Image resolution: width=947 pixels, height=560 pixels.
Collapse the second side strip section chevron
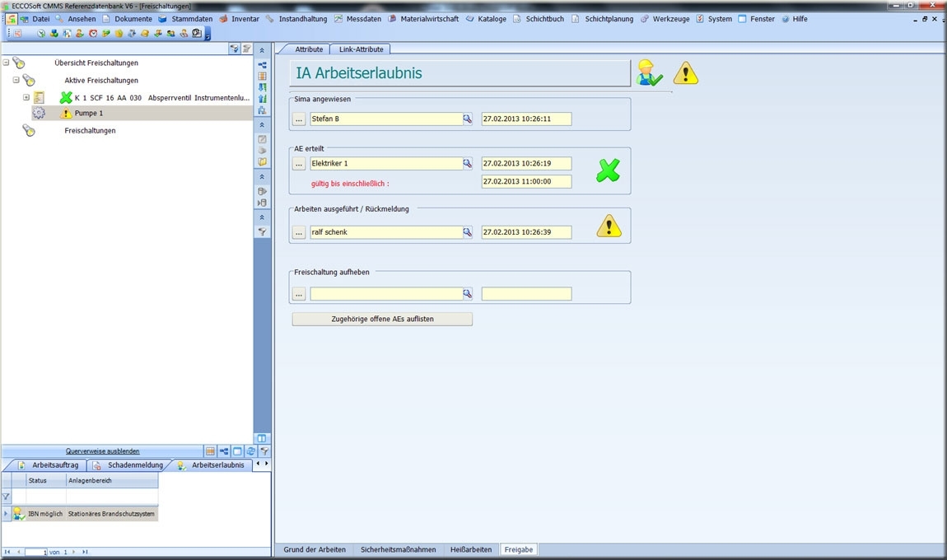coord(262,125)
